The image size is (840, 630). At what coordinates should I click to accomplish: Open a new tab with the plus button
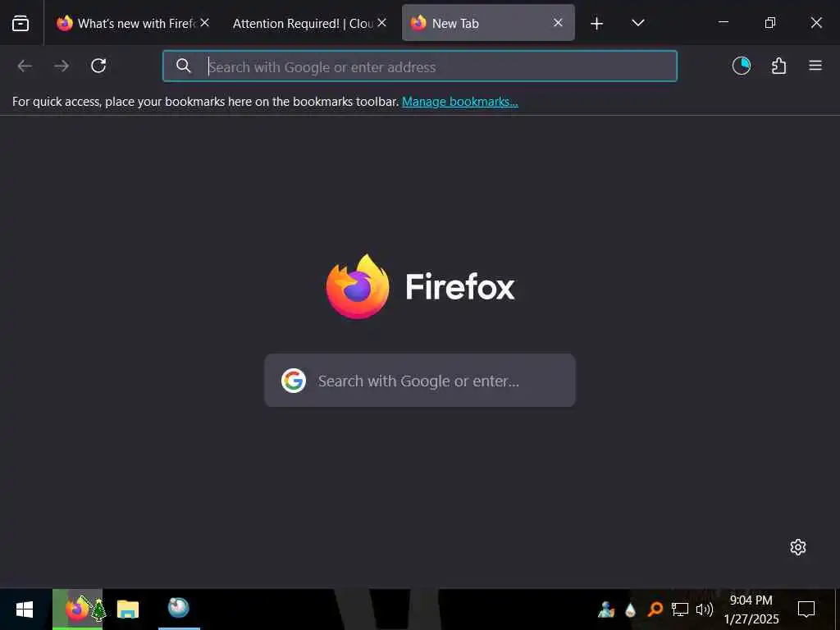coord(597,23)
